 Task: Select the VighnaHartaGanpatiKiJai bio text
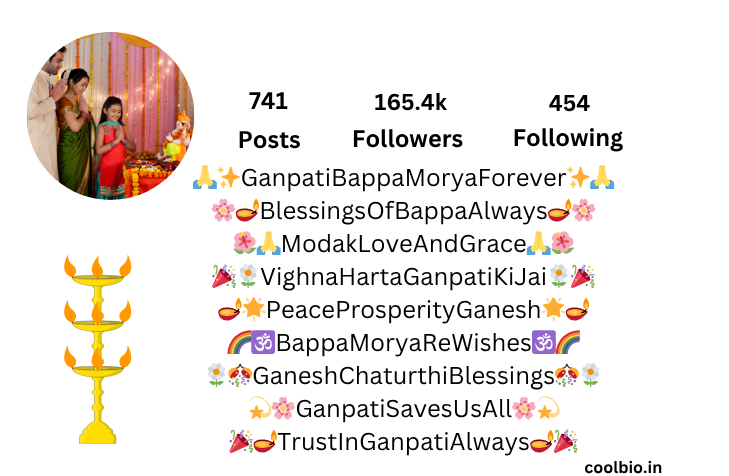[x=403, y=277]
